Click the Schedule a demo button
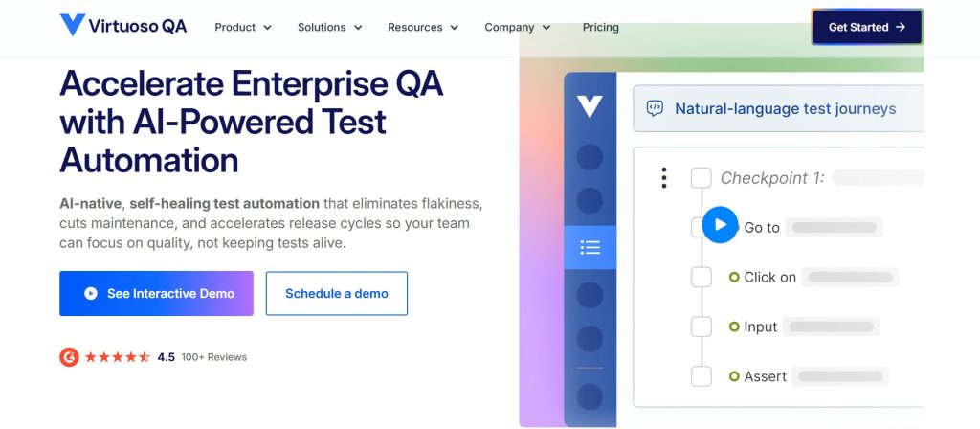This screenshot has height=429, width=980. pyautogui.click(x=337, y=293)
